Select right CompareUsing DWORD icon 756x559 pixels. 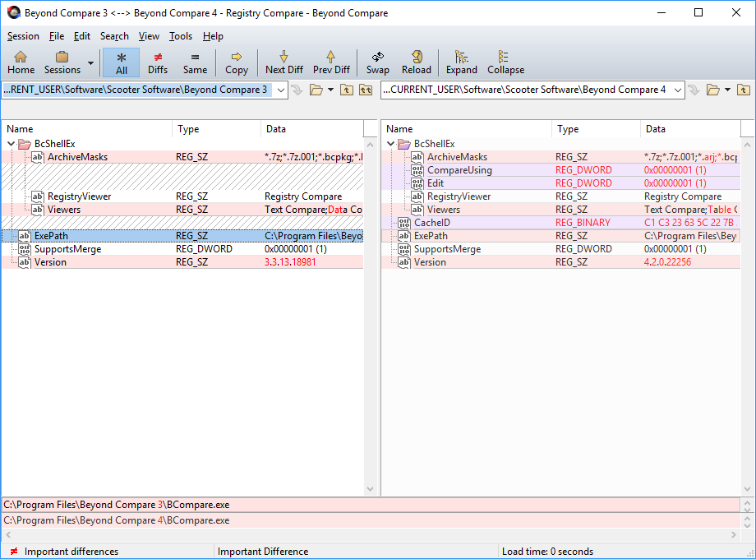[x=417, y=170]
